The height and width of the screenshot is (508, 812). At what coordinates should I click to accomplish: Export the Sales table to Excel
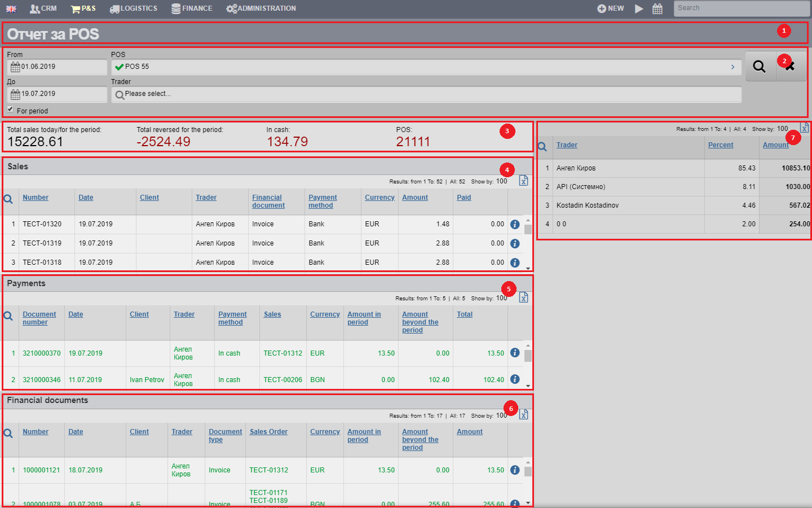(x=523, y=181)
